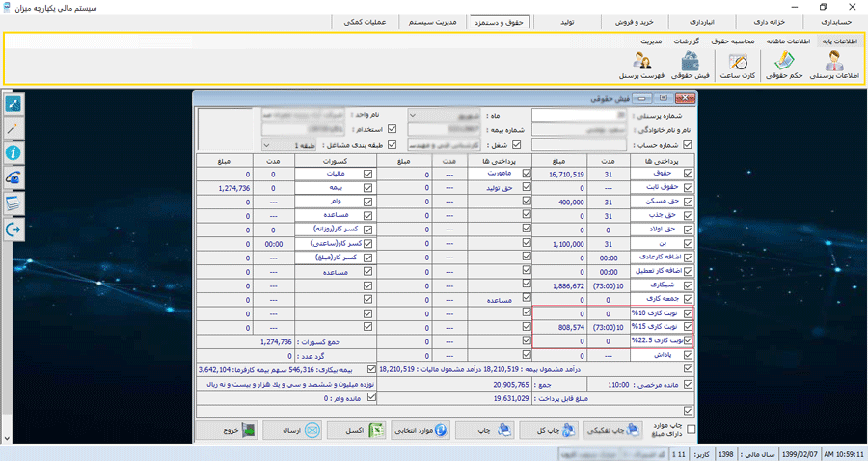Click the blue telephone icon in left sidebar
The width and height of the screenshot is (868, 461).
point(14,177)
